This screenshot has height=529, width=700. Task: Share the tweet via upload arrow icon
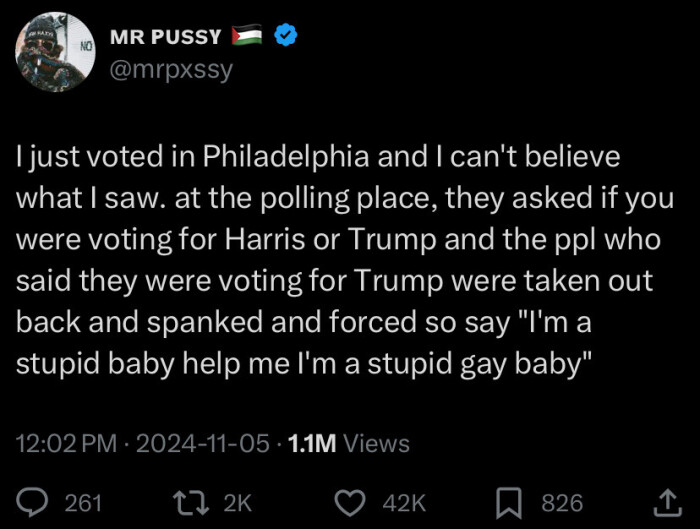tap(664, 502)
